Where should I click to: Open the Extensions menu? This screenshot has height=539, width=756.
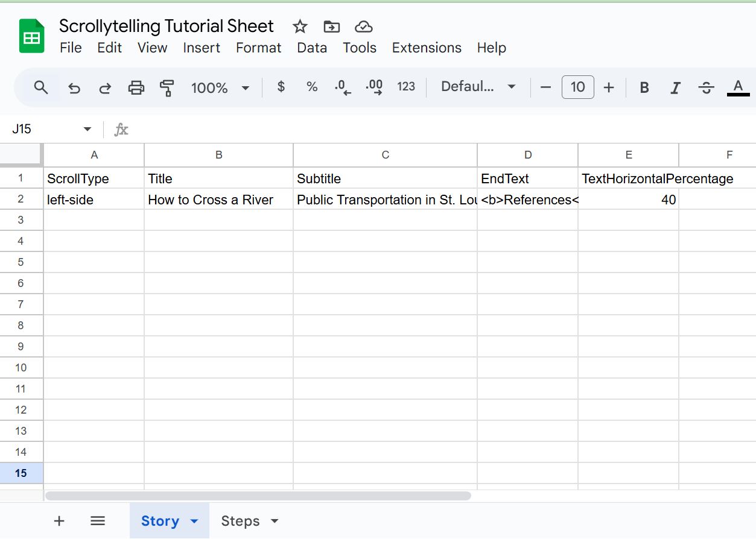click(427, 48)
